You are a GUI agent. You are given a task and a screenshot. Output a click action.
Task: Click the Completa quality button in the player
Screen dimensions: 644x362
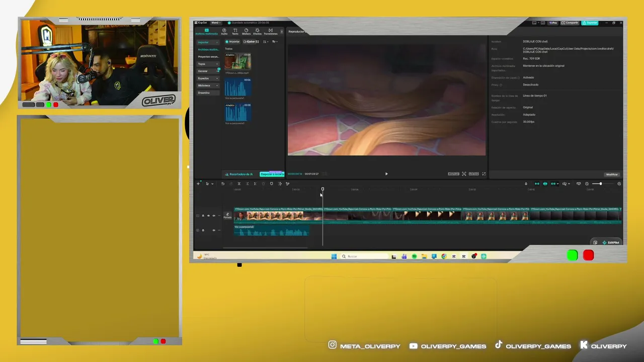pos(453,174)
